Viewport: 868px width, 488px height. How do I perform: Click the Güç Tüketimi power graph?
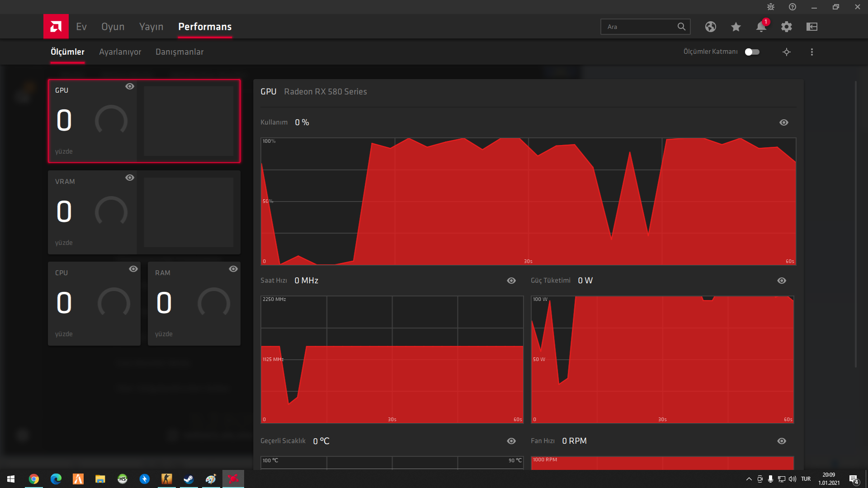662,360
